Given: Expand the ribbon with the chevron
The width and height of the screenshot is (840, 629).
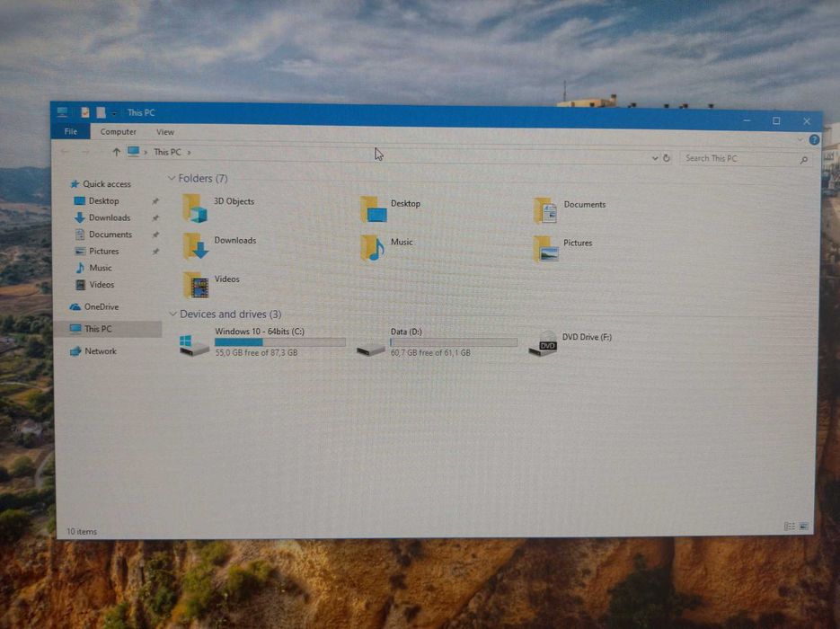Looking at the screenshot, I should pos(800,139).
